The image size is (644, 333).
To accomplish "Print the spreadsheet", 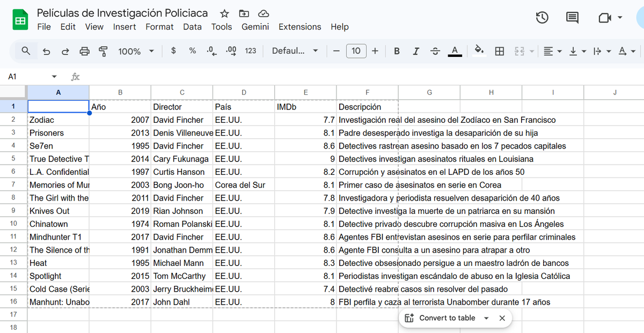I will (x=84, y=51).
